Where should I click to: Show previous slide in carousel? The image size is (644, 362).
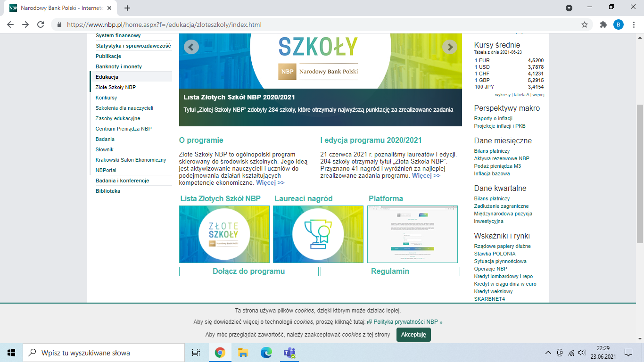191,47
